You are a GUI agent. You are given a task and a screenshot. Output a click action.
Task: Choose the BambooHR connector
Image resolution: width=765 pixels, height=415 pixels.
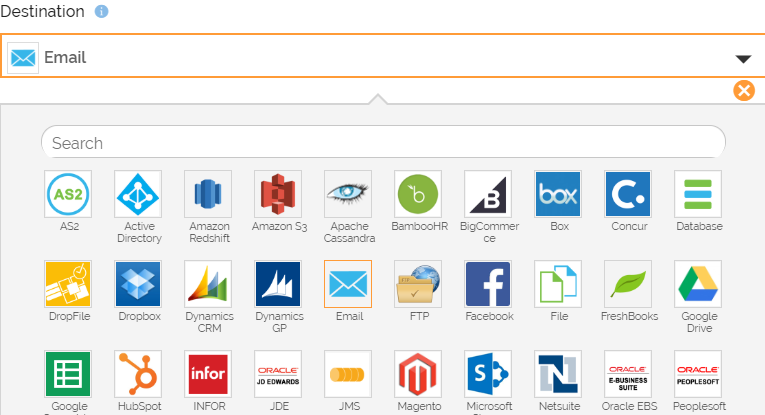point(419,194)
